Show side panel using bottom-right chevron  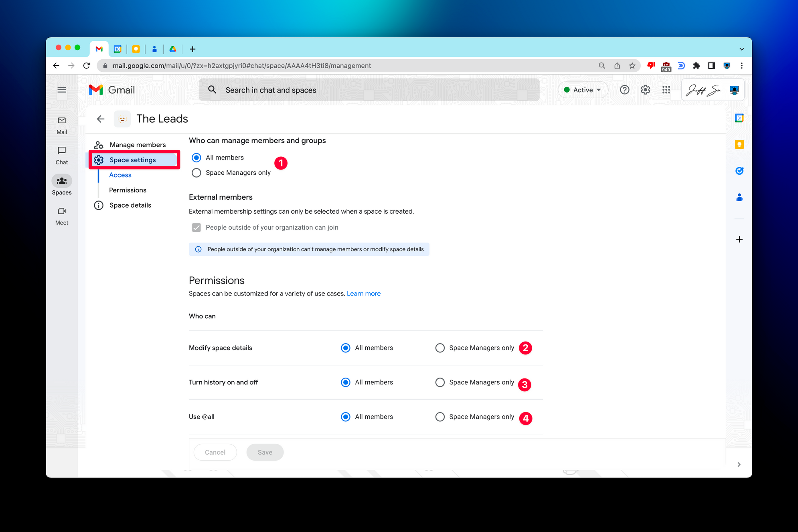coord(739,464)
